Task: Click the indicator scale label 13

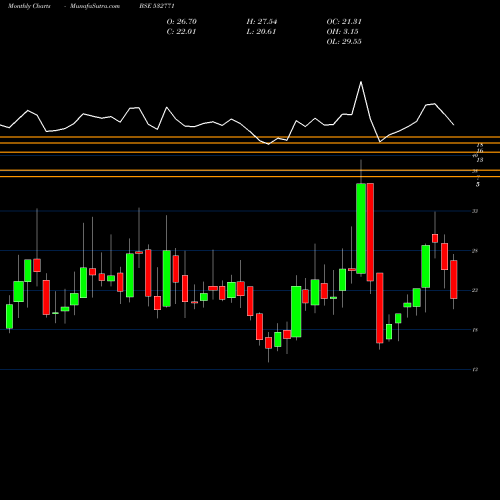Action: coord(480,160)
